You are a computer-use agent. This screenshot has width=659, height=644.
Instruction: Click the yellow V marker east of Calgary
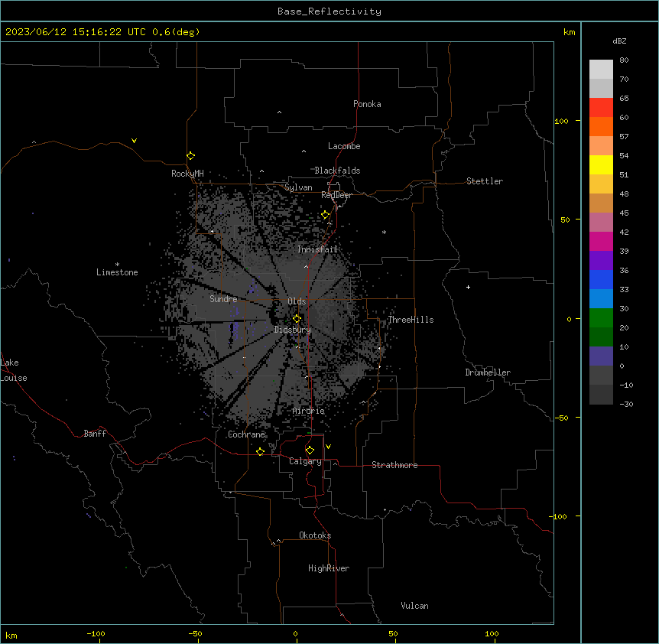click(328, 447)
